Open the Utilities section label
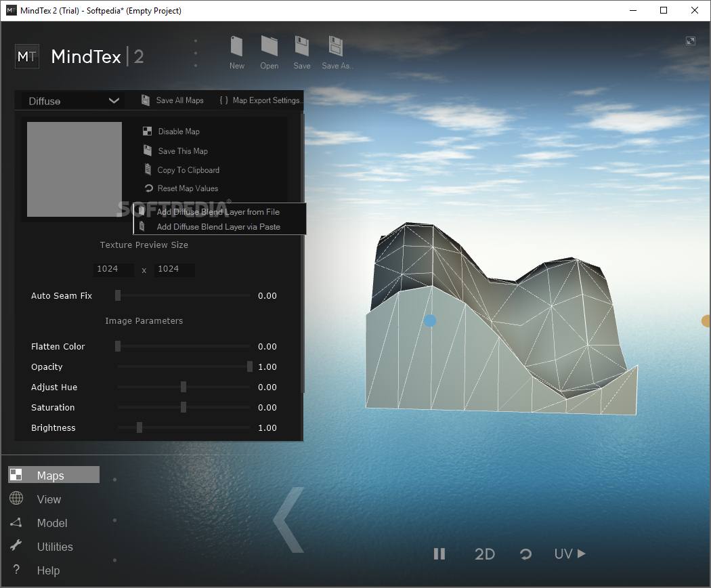This screenshot has height=588, width=711. coord(55,546)
